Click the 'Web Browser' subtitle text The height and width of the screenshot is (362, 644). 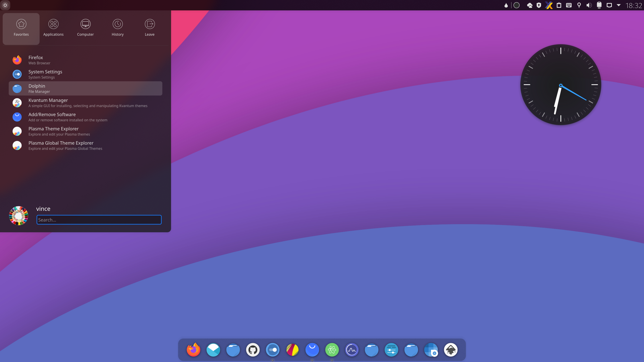point(39,63)
